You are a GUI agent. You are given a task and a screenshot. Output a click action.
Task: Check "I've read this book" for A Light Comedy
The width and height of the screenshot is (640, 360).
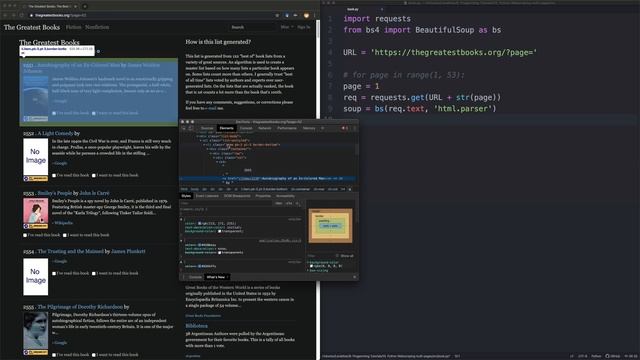pyautogui.click(x=54, y=176)
